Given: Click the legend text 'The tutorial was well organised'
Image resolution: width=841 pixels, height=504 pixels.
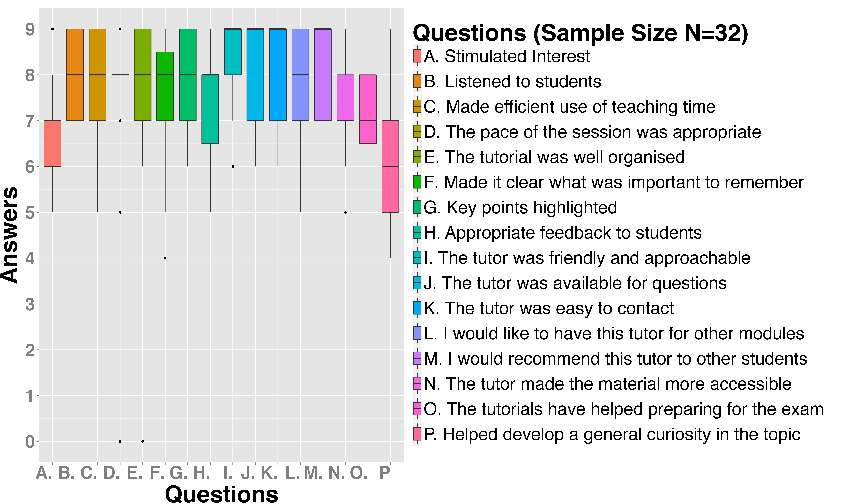Looking at the screenshot, I should click(x=554, y=157).
